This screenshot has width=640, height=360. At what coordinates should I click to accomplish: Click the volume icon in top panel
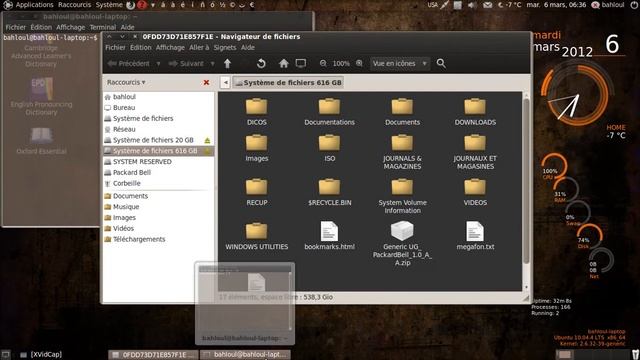coord(472,5)
